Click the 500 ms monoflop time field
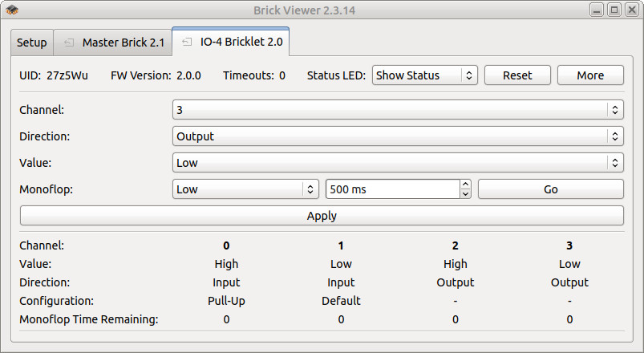Viewport: 644px width, 353px height. [391, 189]
